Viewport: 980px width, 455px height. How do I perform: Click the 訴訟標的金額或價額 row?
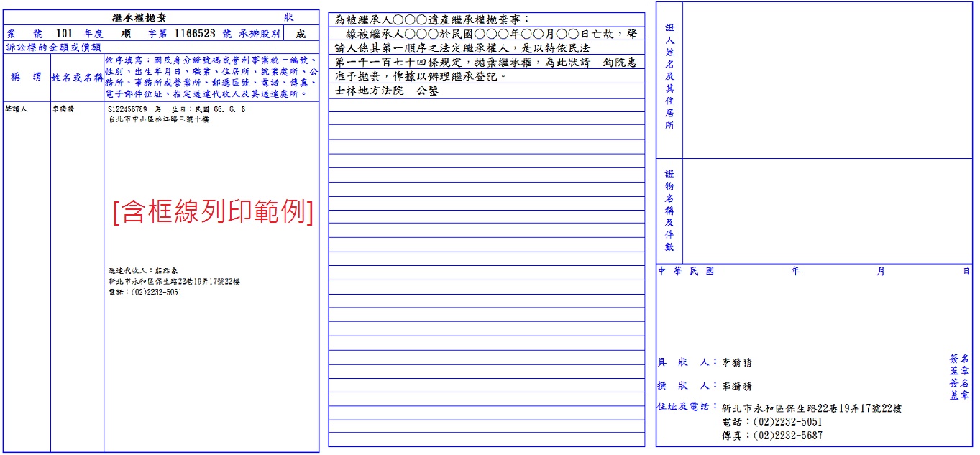(53, 47)
